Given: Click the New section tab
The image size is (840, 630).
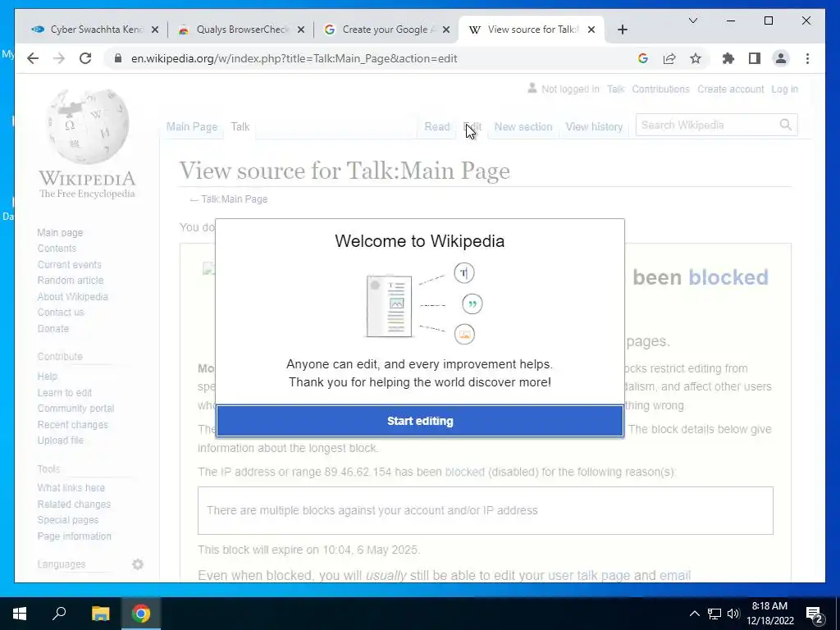Looking at the screenshot, I should click(x=523, y=127).
